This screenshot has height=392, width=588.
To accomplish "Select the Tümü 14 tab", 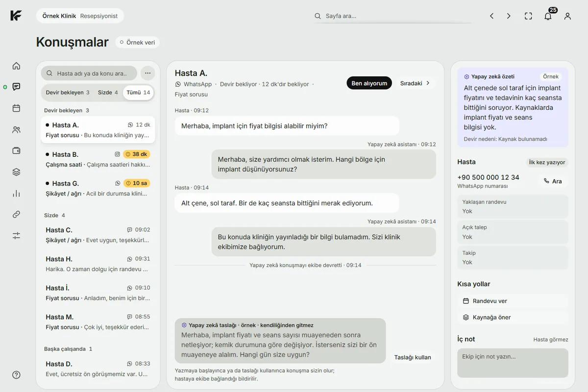I will tap(138, 93).
